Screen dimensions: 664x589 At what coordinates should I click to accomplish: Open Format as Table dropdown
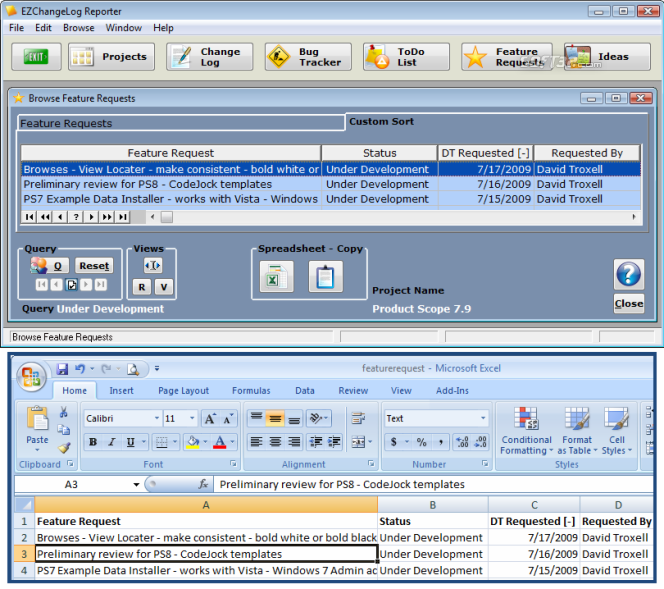coord(577,430)
